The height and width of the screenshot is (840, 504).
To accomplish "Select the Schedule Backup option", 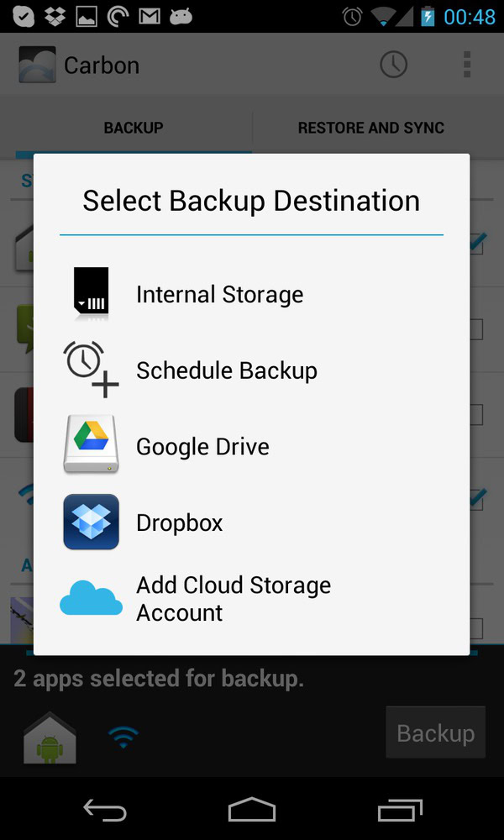I will pyautogui.click(x=227, y=370).
